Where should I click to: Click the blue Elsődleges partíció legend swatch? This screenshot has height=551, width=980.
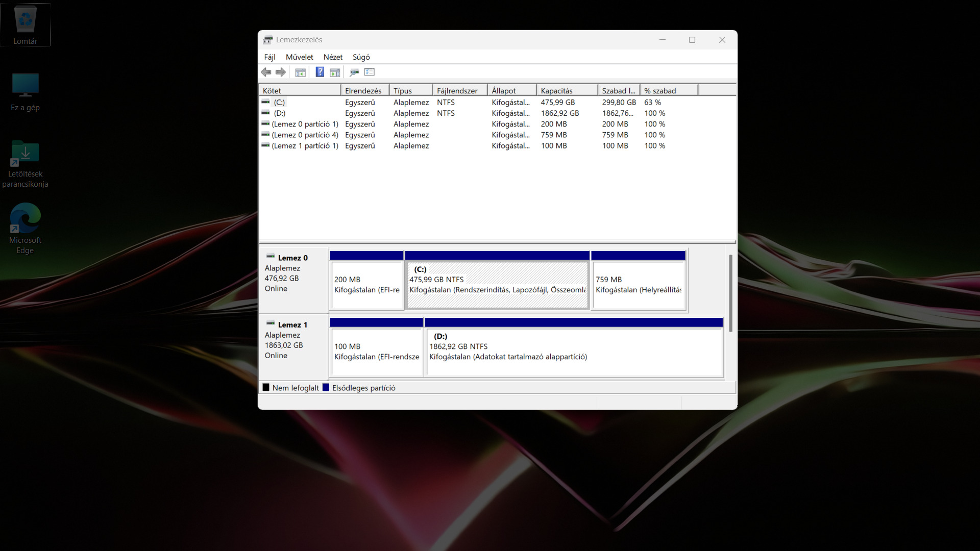(x=326, y=388)
